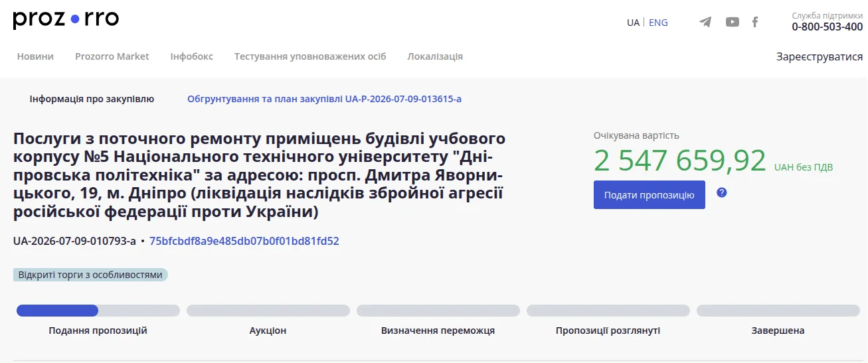868x363 pixels.
Task: Click the Служба підтримки label
Action: (827, 15)
